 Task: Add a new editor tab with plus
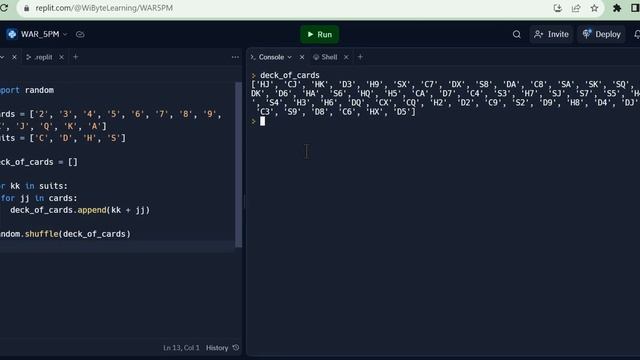76,57
